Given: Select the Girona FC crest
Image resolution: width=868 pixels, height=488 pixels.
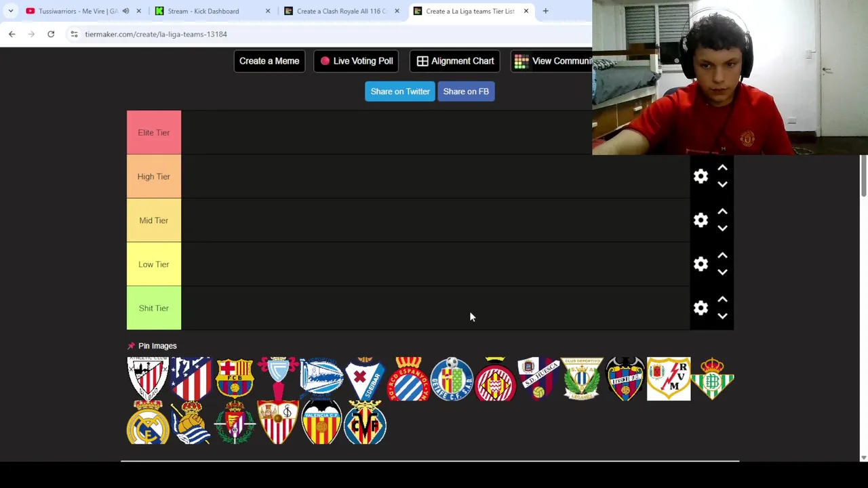Looking at the screenshot, I should tap(495, 379).
